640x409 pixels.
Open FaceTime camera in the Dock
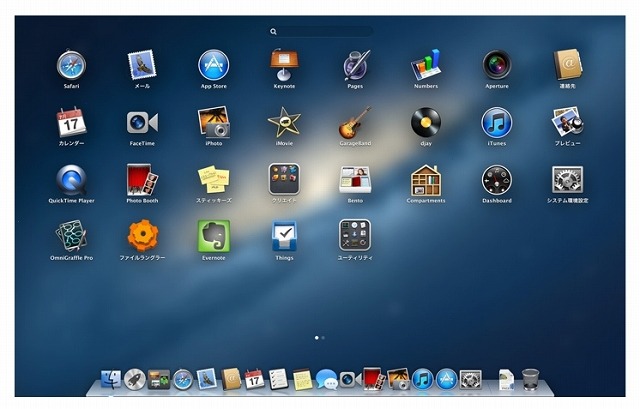[351, 380]
